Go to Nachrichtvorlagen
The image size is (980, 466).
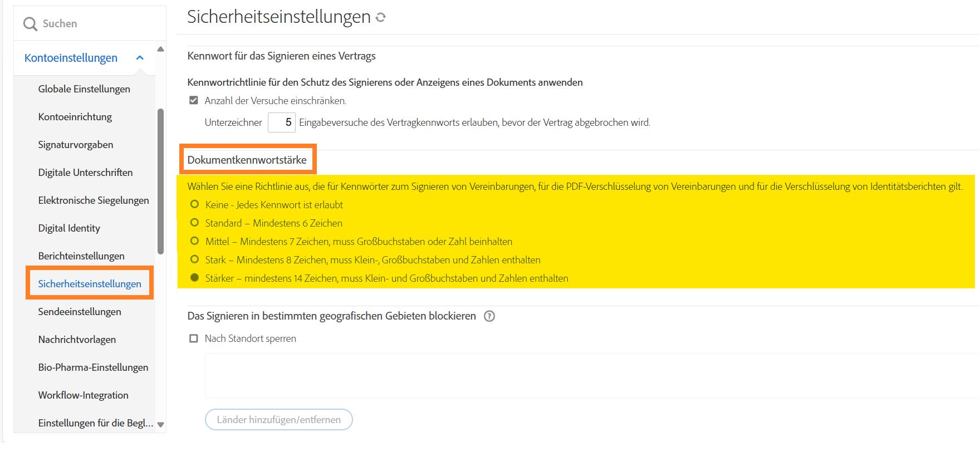pos(77,340)
